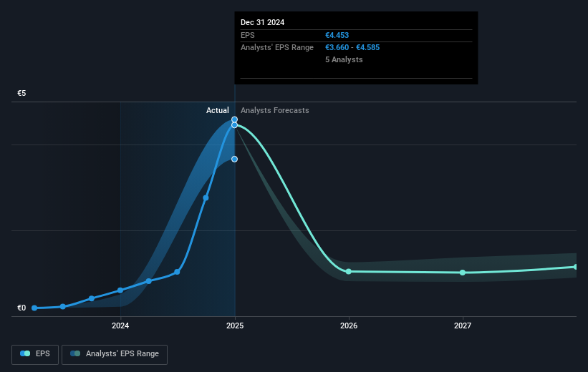
Task: Click the 2027 x-axis label
Action: click(x=463, y=325)
